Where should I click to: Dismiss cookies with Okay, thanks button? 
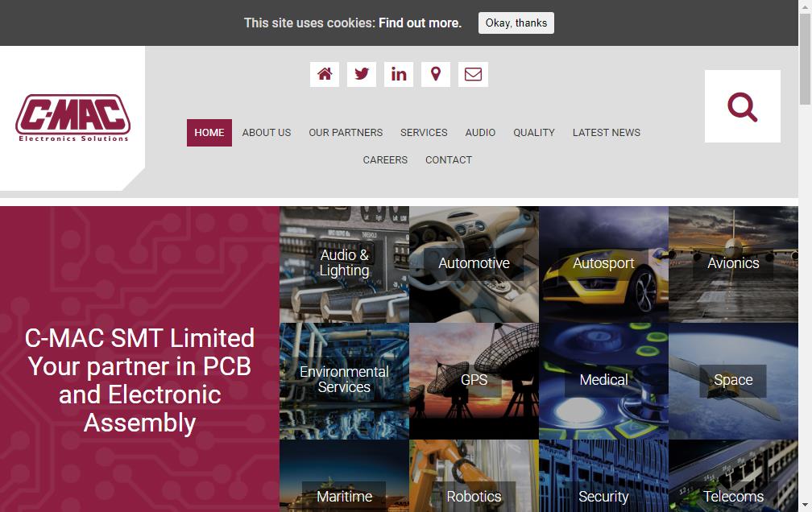(x=516, y=23)
